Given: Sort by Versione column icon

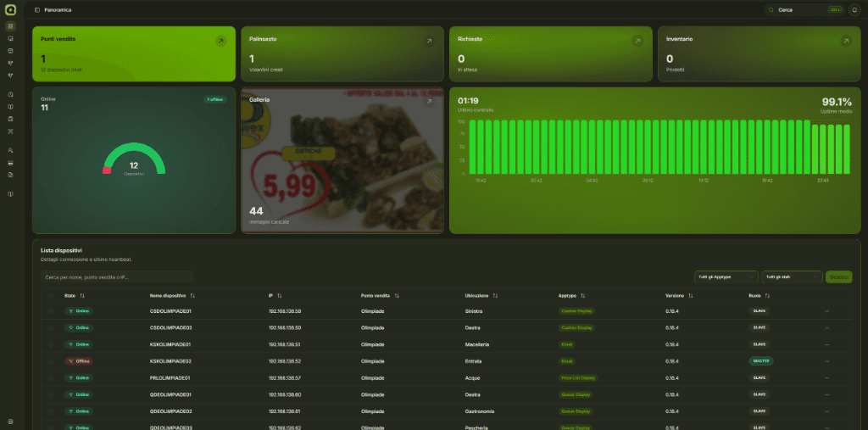Looking at the screenshot, I should tap(691, 296).
